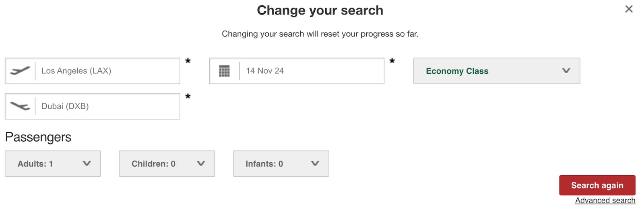Click the Infants dropdown arrow
The width and height of the screenshot is (644, 215).
(x=315, y=163)
